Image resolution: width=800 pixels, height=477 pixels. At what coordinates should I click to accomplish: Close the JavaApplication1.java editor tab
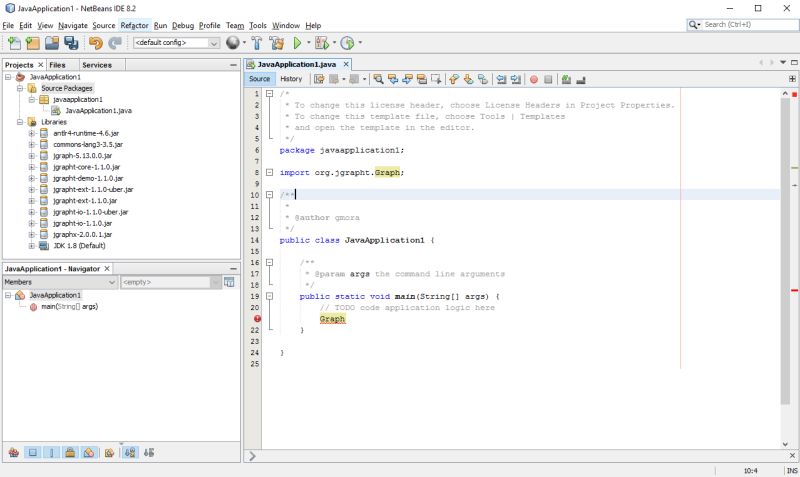click(x=346, y=64)
